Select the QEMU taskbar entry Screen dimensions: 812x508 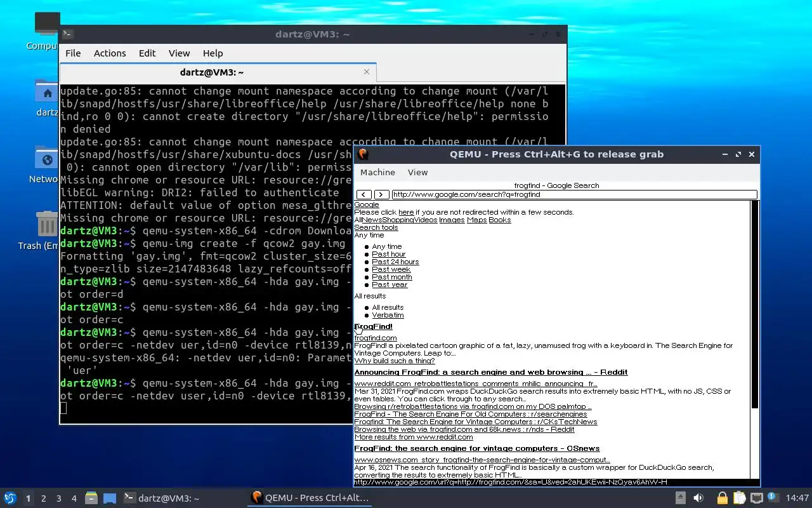click(x=310, y=498)
